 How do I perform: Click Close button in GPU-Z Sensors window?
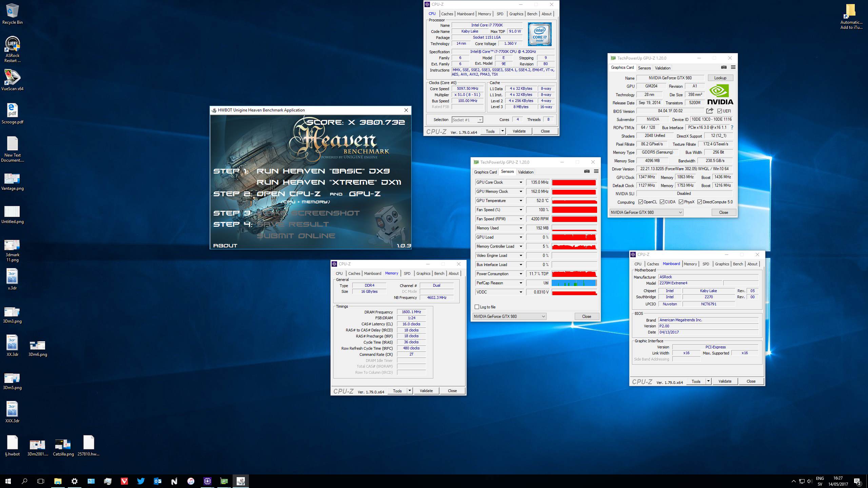[x=587, y=316]
